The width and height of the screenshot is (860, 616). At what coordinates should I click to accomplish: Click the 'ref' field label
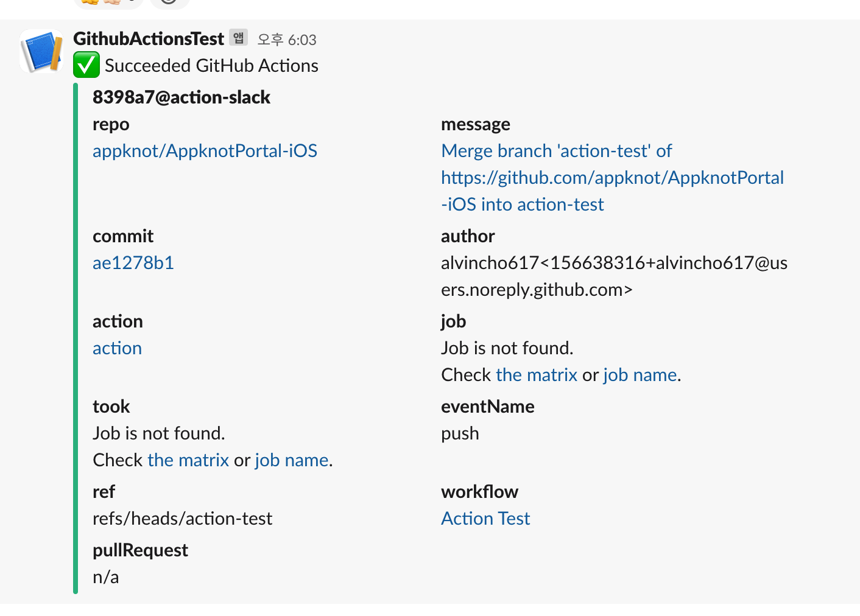pyautogui.click(x=104, y=492)
